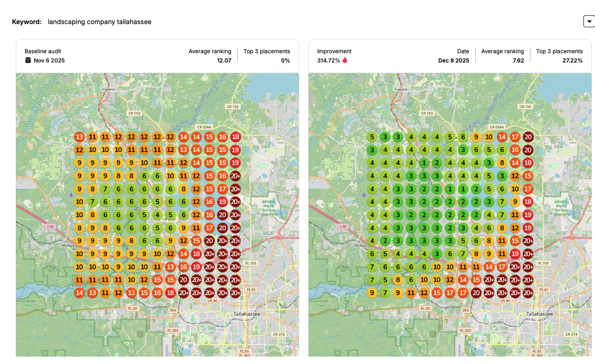Click the calendar icon beside Nov 6 2025
The height and width of the screenshot is (364, 595).
28,60
